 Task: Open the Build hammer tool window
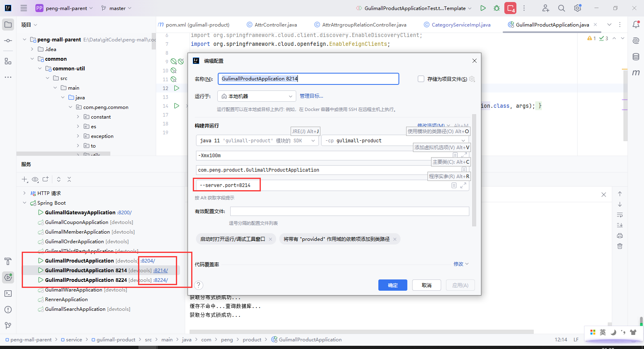8,261
